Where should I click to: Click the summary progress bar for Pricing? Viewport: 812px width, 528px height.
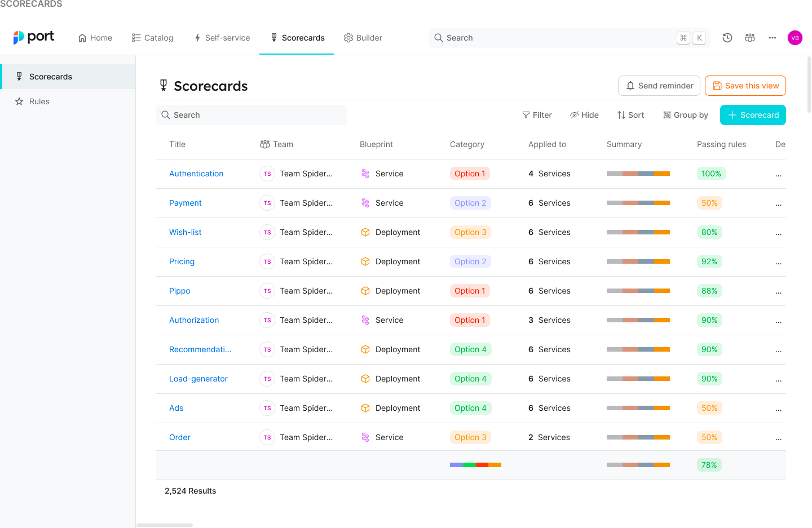point(638,261)
